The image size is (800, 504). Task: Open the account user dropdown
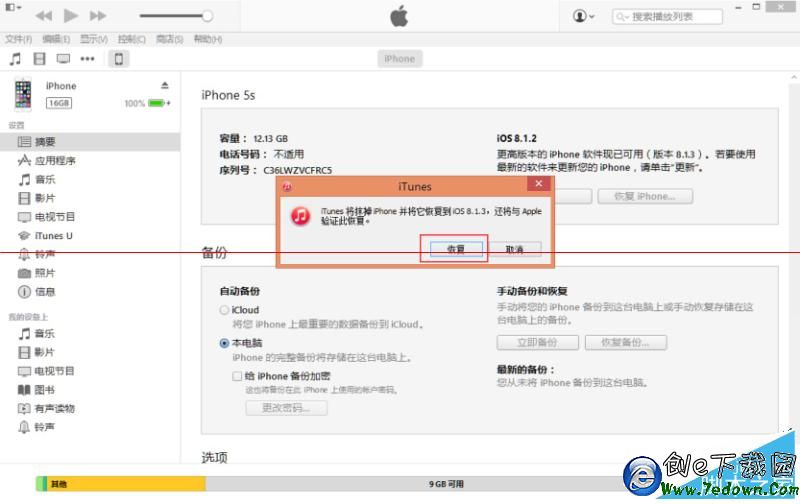[583, 16]
